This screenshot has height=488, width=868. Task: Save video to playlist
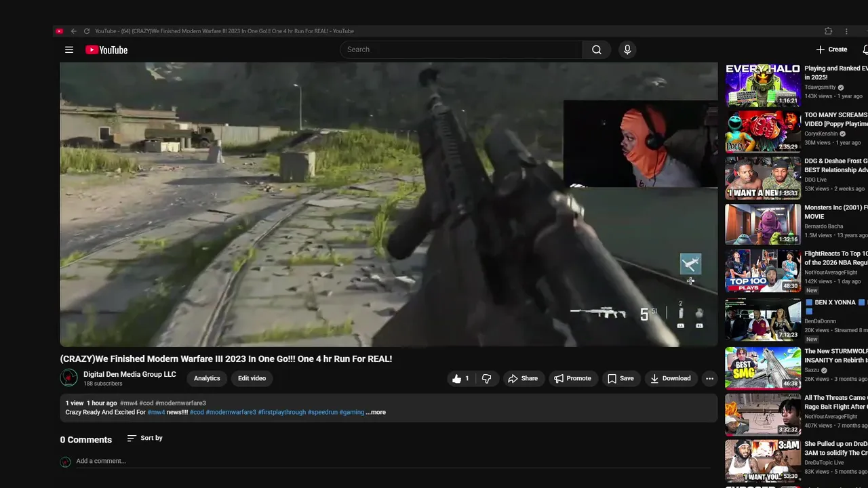coord(620,379)
